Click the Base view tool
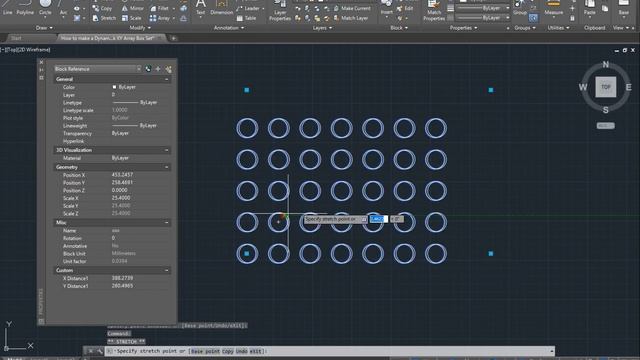640x360 pixels. click(x=624, y=7)
